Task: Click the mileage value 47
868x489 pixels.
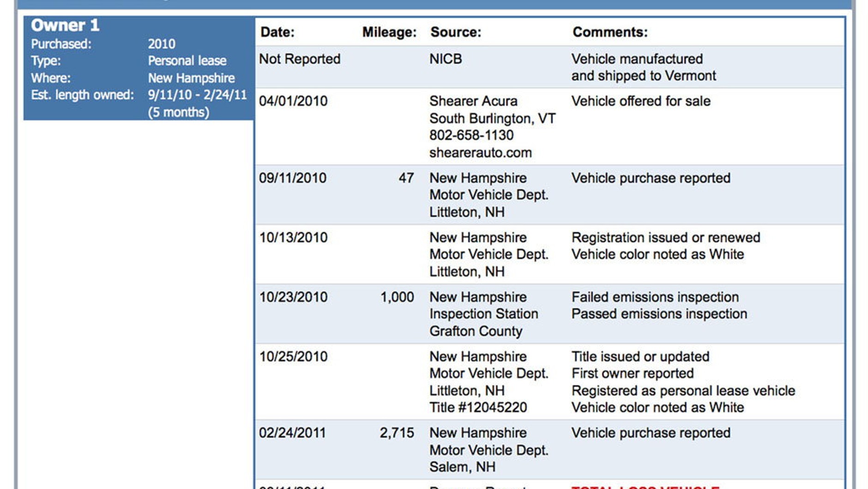Action: [406, 178]
